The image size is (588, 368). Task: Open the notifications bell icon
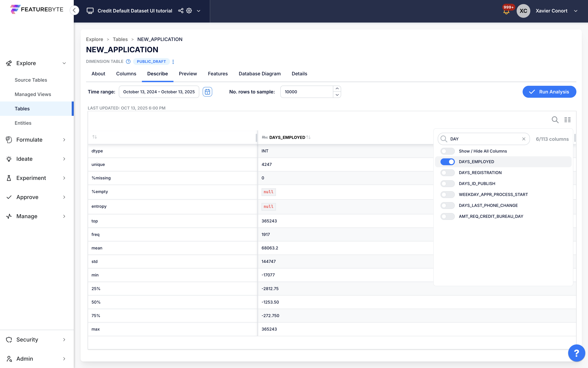tap(506, 11)
